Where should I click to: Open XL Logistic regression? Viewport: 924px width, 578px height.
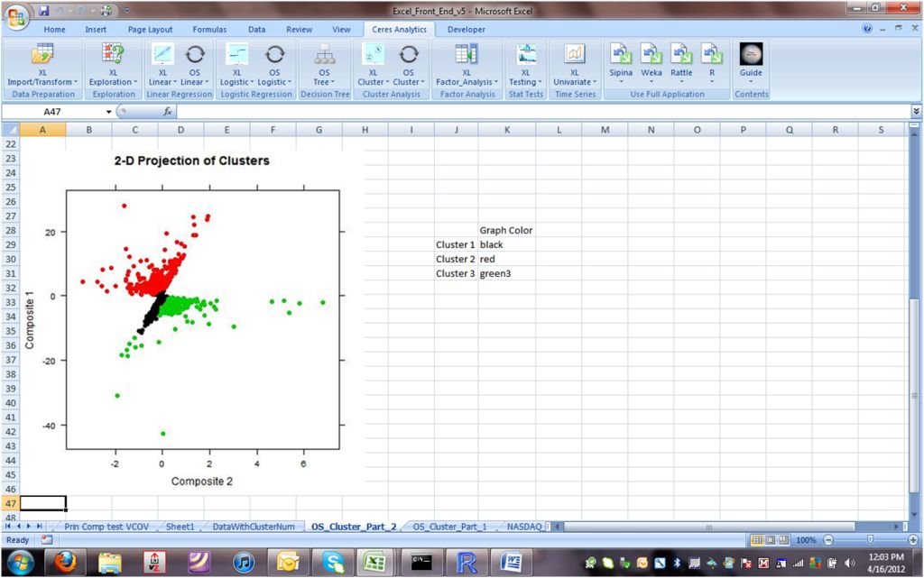pos(237,65)
